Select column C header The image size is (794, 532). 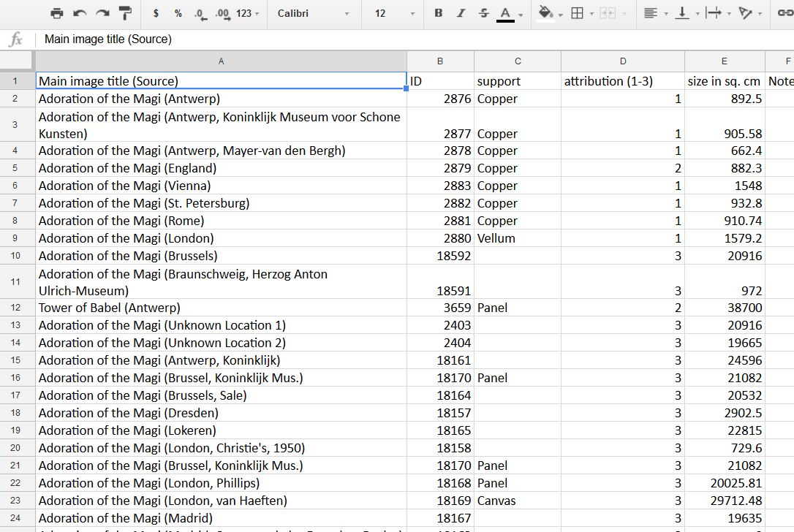coord(518,61)
